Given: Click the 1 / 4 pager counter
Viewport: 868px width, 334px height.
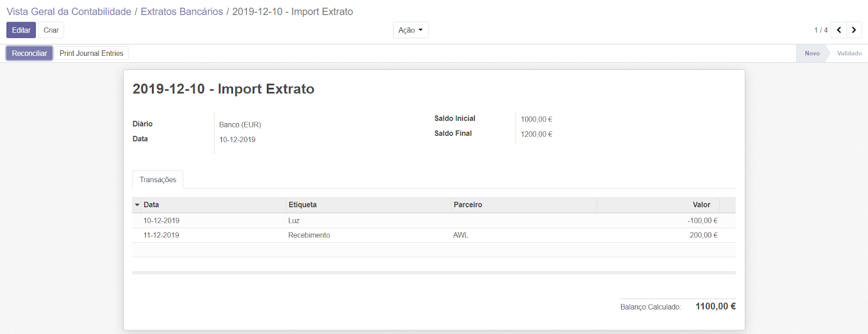Looking at the screenshot, I should click(820, 30).
